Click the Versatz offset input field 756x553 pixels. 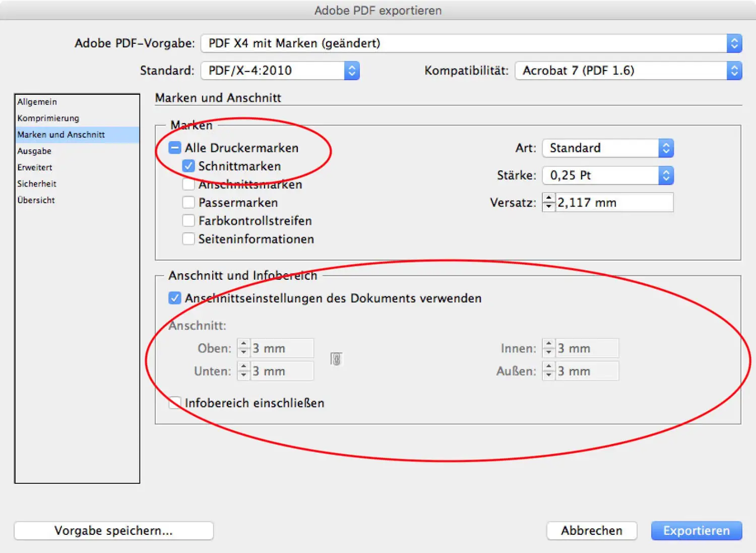(x=614, y=203)
